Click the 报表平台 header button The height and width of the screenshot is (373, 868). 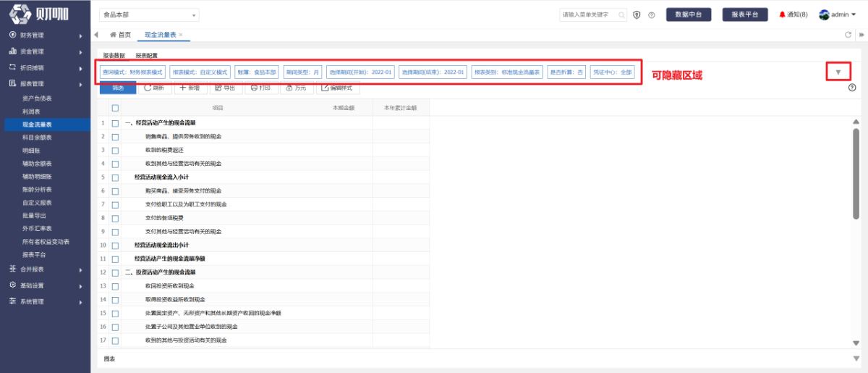[744, 14]
